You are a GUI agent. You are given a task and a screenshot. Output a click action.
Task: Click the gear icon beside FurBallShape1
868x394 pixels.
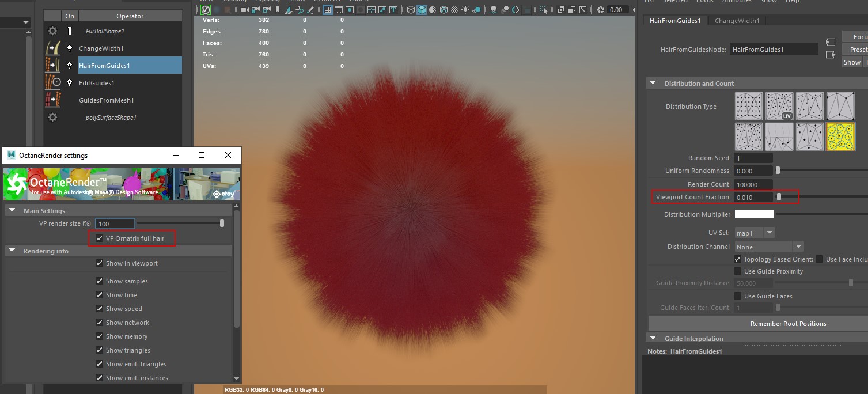(53, 31)
